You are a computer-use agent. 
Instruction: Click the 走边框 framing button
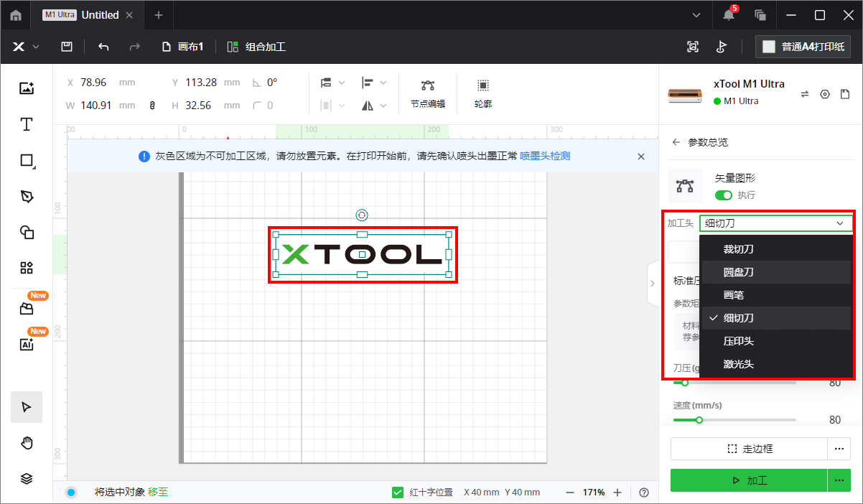(x=749, y=449)
